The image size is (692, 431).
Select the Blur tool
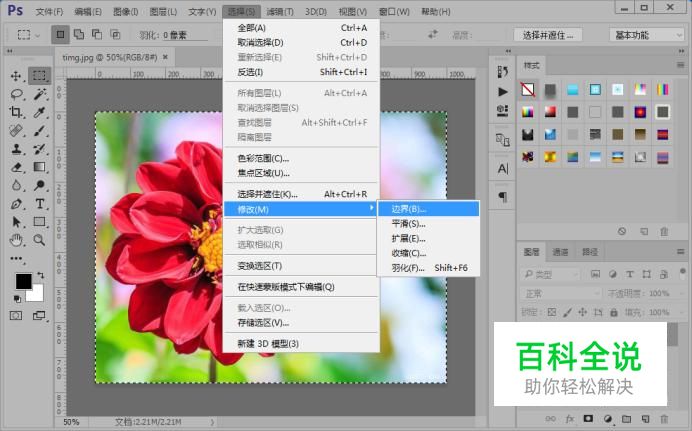click(16, 185)
